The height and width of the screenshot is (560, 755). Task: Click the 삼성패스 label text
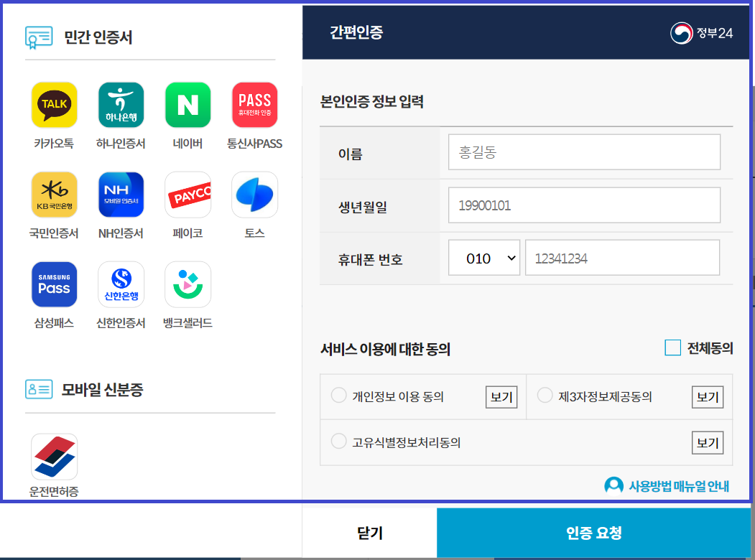coord(54,323)
